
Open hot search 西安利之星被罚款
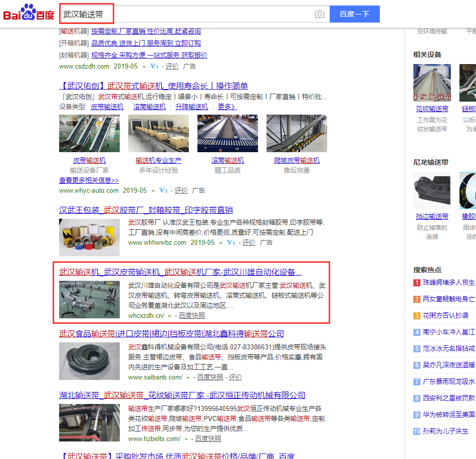(448, 398)
